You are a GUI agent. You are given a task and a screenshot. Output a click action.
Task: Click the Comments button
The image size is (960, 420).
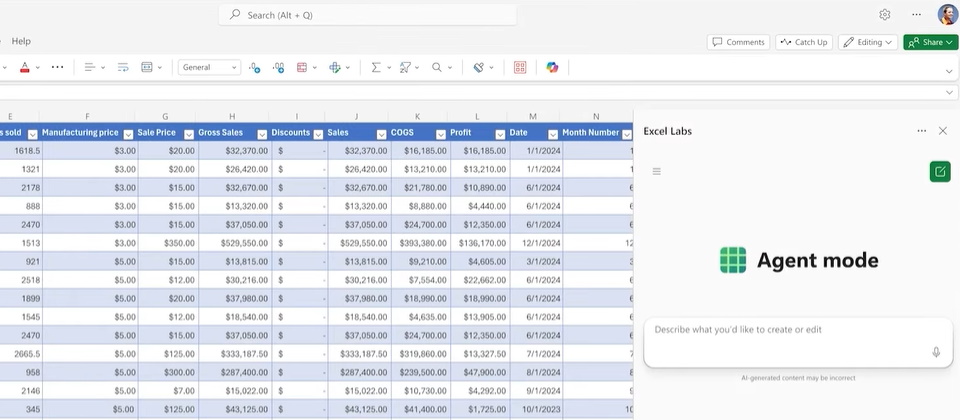point(738,42)
